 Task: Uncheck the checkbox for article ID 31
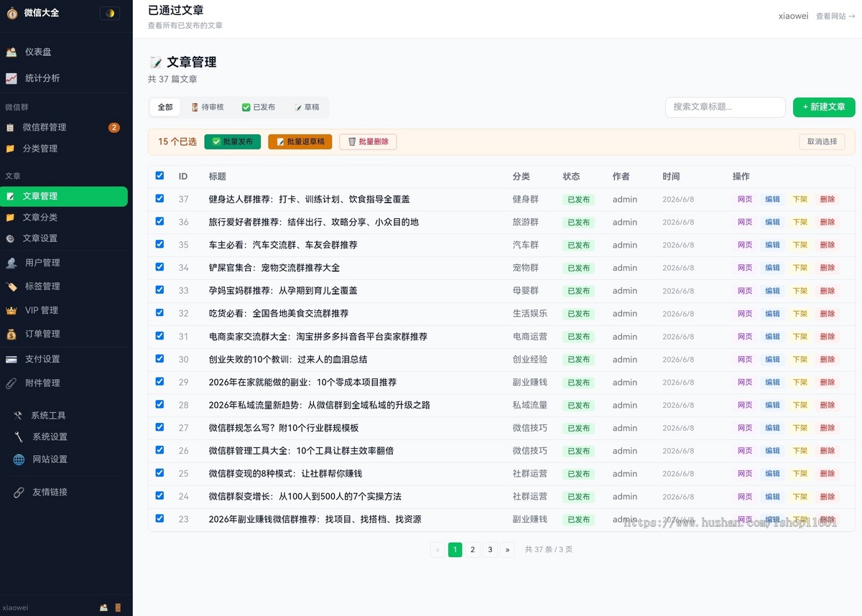pos(159,336)
